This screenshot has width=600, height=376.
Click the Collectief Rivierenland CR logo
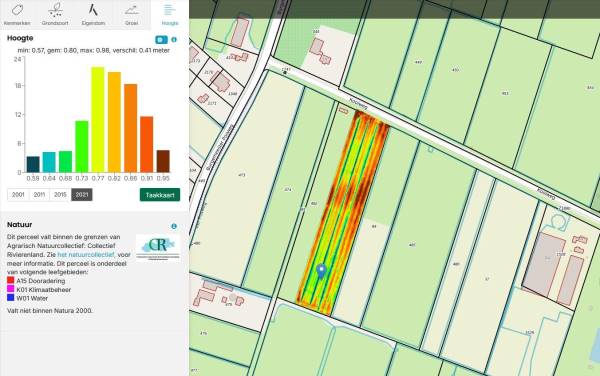pos(158,247)
